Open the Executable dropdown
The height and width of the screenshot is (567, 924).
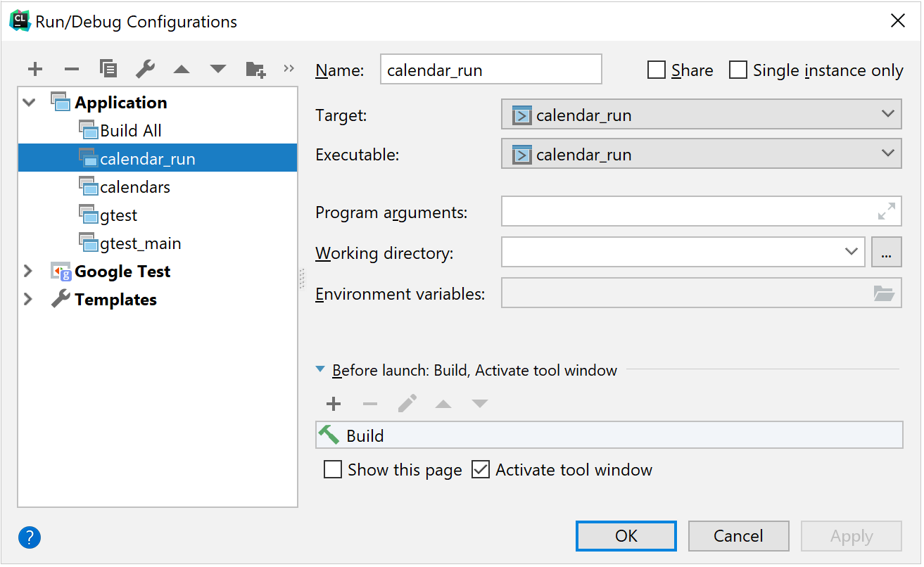(701, 155)
